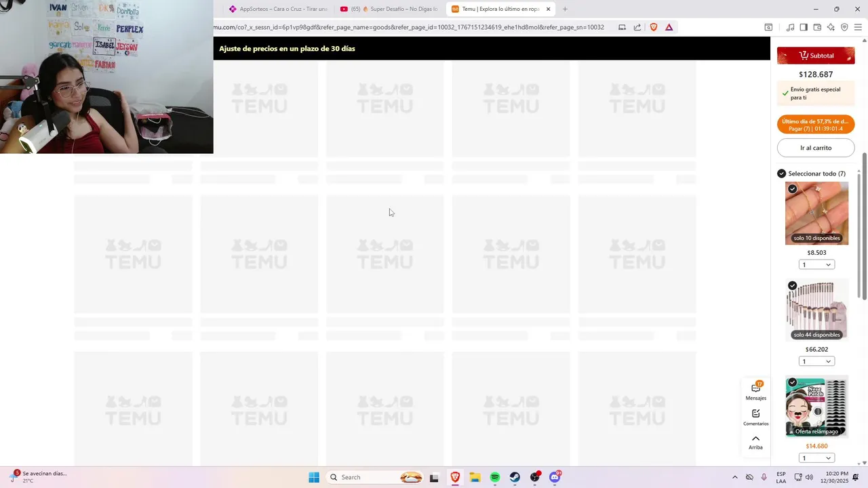Open Task View taskbar icon
This screenshot has height=488, width=868.
(435, 477)
